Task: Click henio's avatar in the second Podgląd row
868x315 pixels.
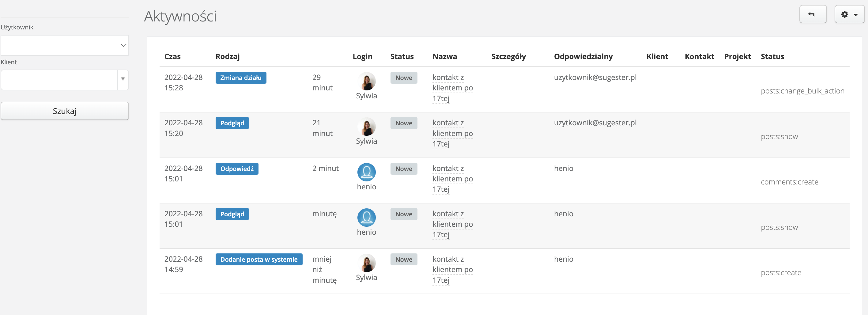Action: click(366, 218)
